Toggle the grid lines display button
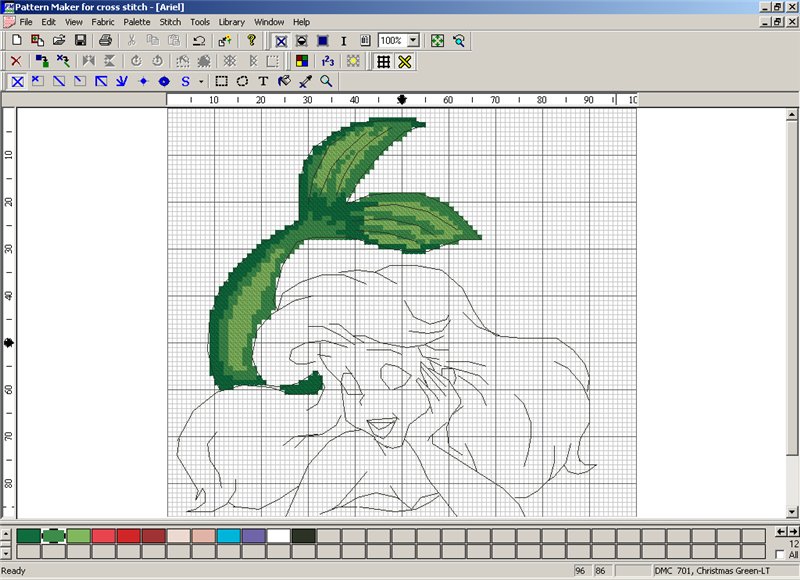800x580 pixels. (383, 62)
